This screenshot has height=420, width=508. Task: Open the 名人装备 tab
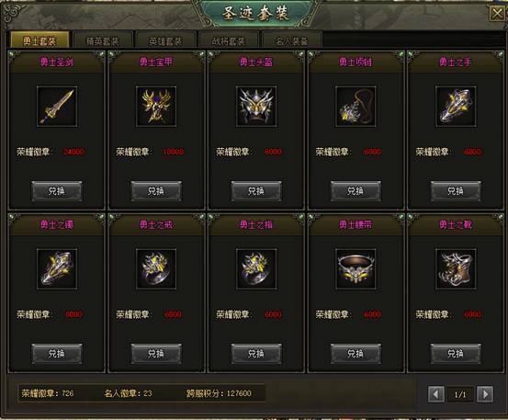tap(291, 40)
